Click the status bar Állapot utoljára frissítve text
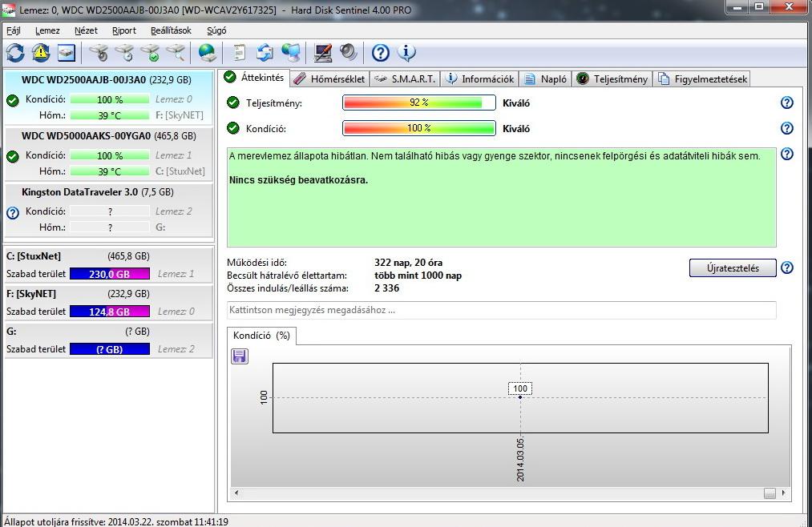 [116, 521]
